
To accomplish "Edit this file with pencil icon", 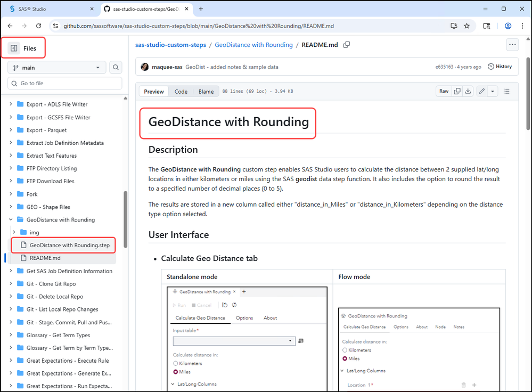I will [x=482, y=91].
